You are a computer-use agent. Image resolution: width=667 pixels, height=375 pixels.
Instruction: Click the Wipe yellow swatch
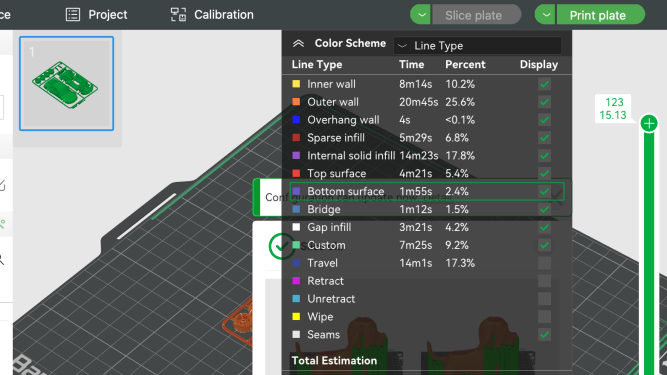tap(296, 317)
